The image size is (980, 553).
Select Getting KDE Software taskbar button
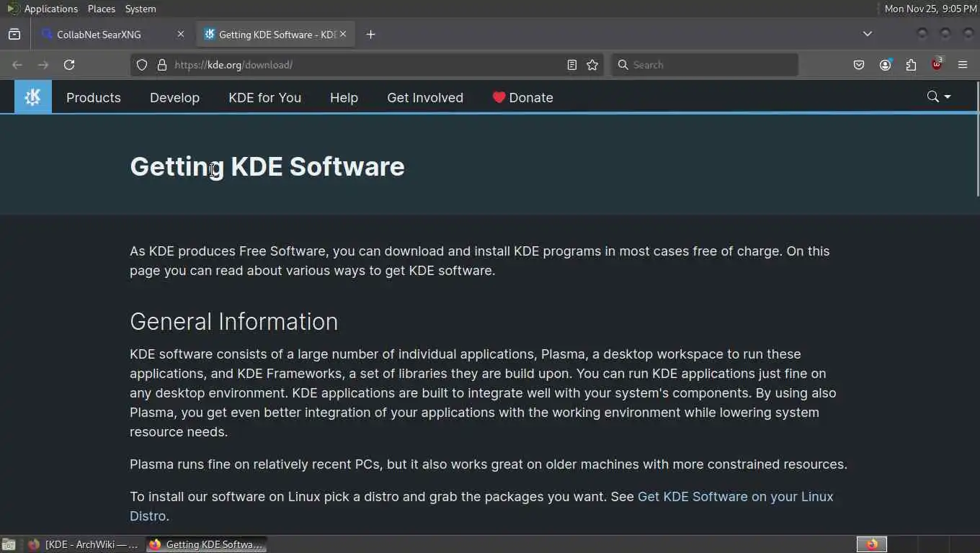206,544
